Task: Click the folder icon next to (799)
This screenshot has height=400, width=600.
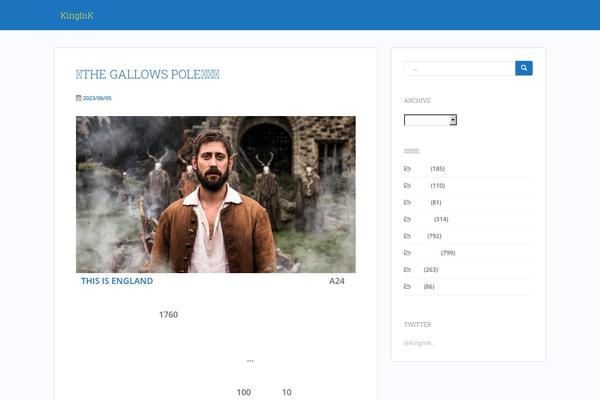Action: pyautogui.click(x=407, y=253)
